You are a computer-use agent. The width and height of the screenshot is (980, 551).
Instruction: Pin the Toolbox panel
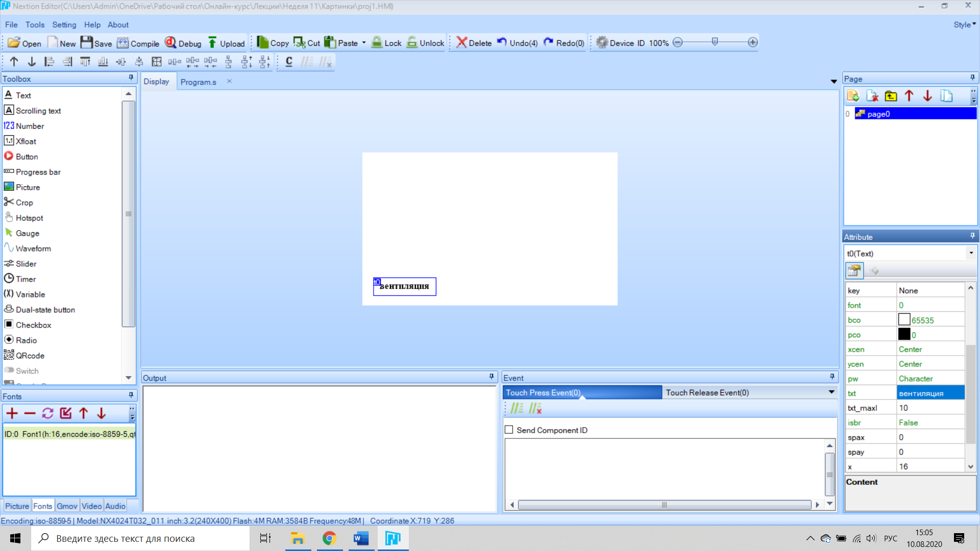[x=131, y=78]
